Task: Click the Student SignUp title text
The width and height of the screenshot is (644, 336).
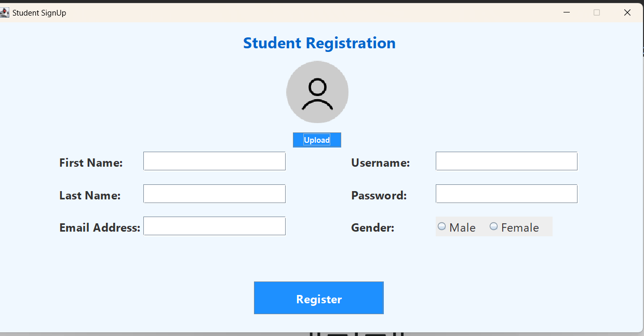Action: click(38, 12)
